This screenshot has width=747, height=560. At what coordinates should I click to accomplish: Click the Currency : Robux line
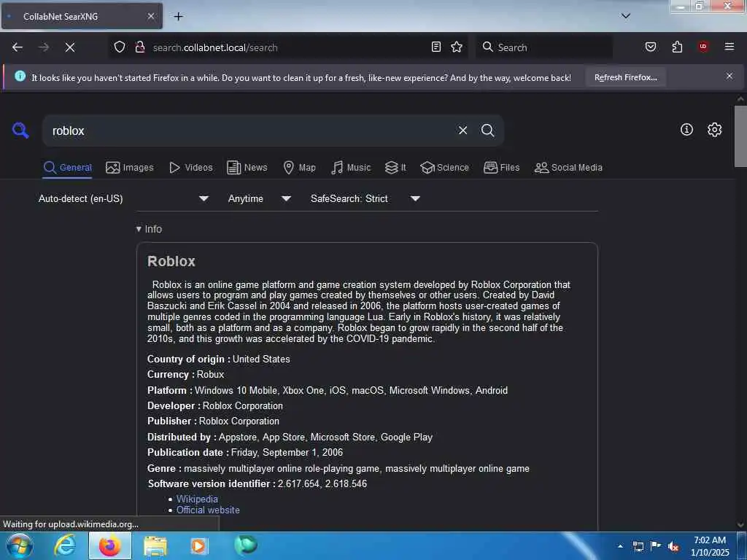(x=185, y=374)
